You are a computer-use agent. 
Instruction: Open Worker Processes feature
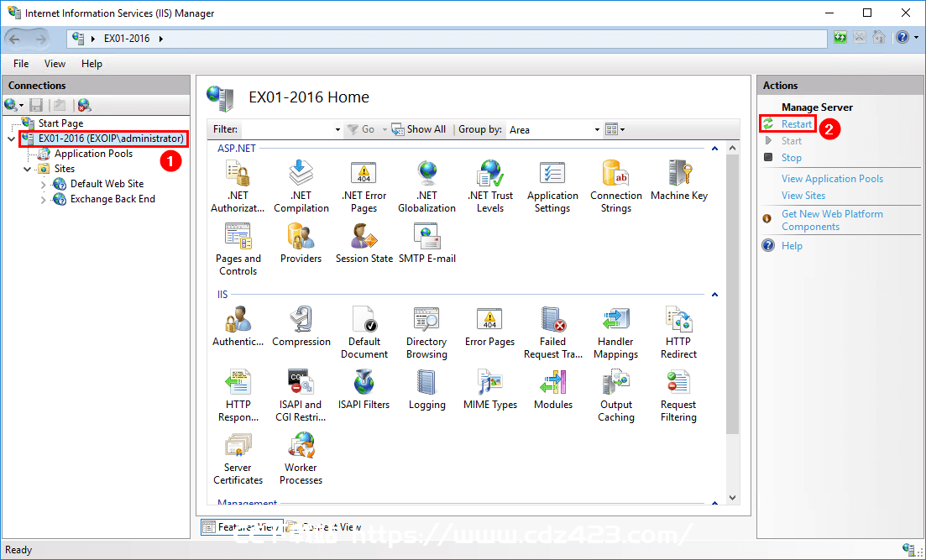click(301, 459)
